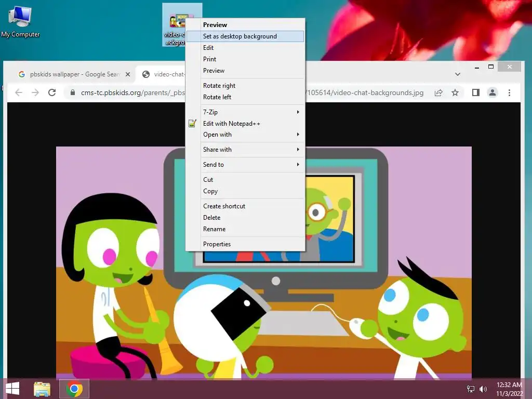Expand Chrome tab search chevron
This screenshot has height=399, width=532.
[458, 74]
